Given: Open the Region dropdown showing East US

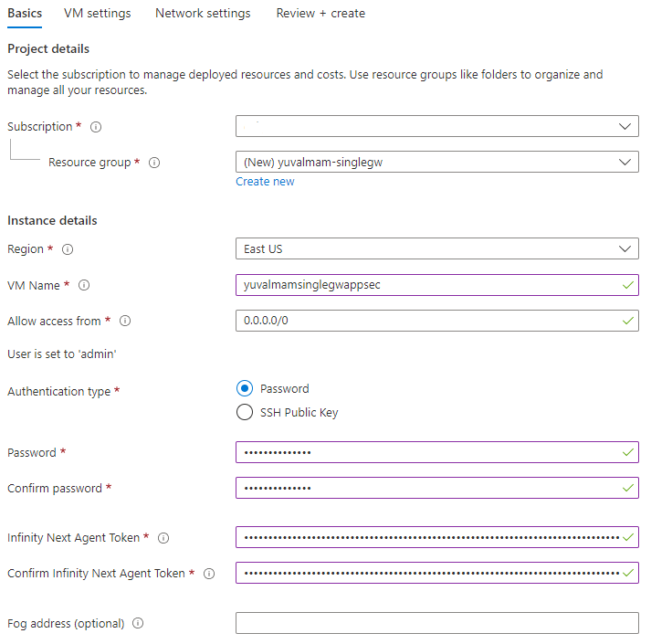Looking at the screenshot, I should point(436,248).
